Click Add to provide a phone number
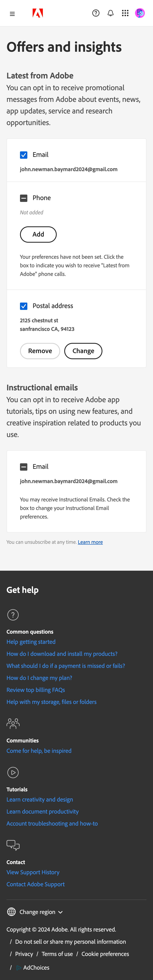The height and width of the screenshot is (980, 153). tap(38, 234)
